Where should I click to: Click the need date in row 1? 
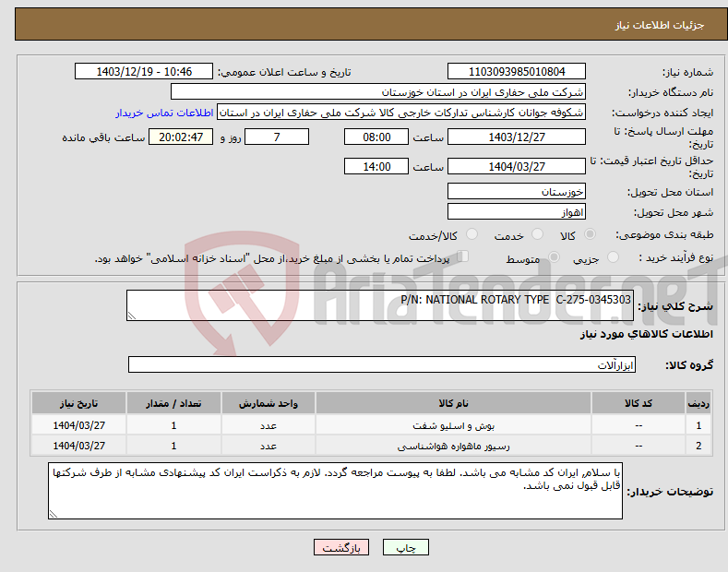coord(79,425)
